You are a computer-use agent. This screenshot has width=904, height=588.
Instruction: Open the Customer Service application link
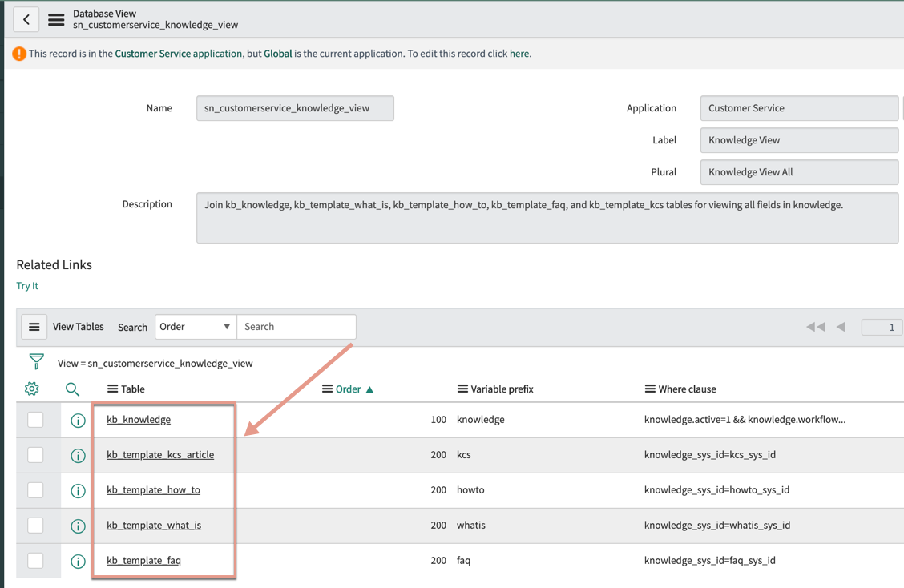point(178,54)
